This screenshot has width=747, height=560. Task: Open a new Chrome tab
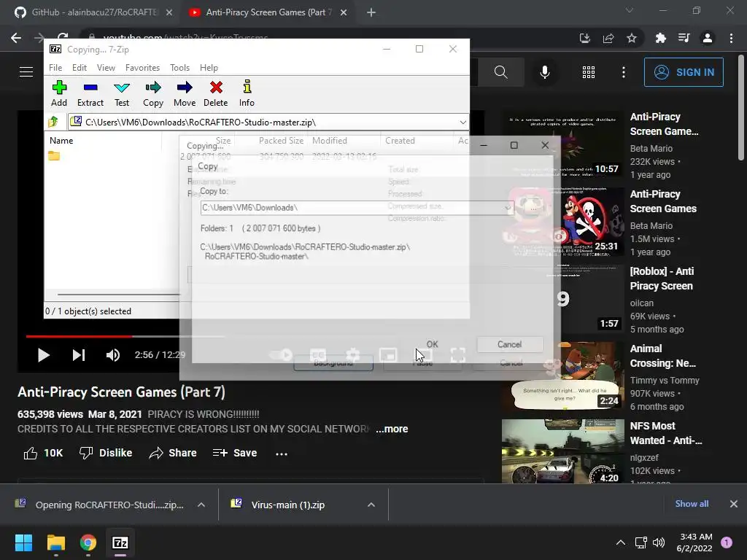coord(371,12)
